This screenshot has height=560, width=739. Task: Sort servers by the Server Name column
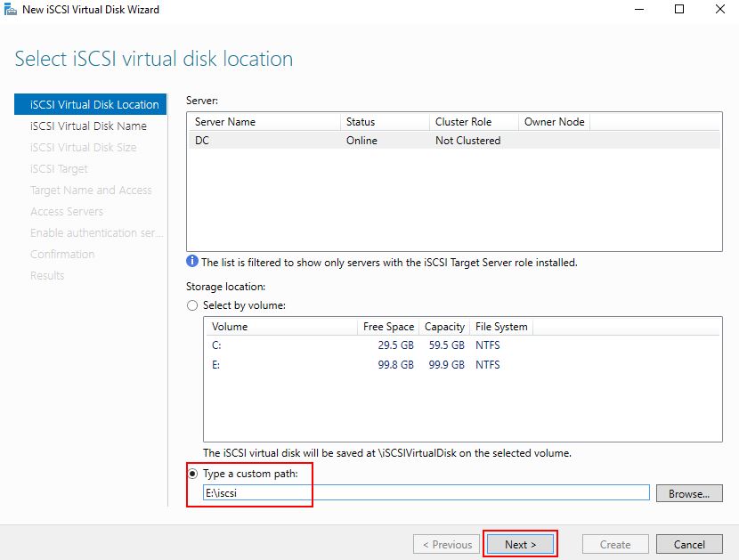pyautogui.click(x=264, y=122)
